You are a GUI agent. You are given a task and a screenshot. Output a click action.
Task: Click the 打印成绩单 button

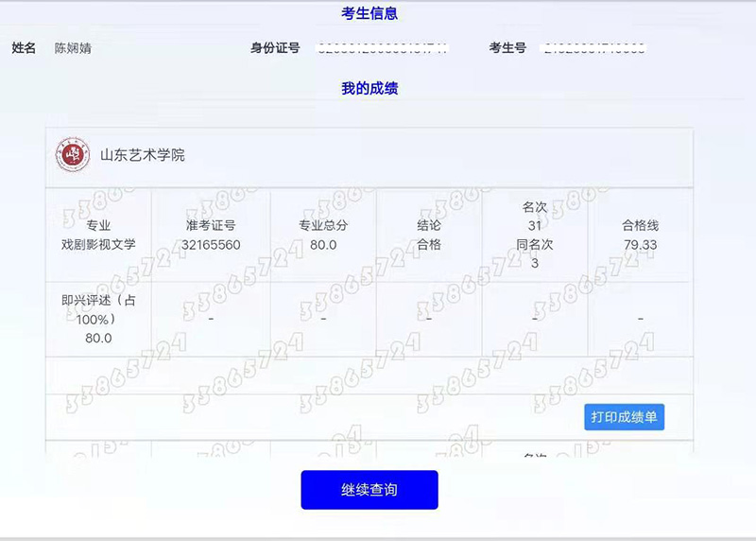624,417
